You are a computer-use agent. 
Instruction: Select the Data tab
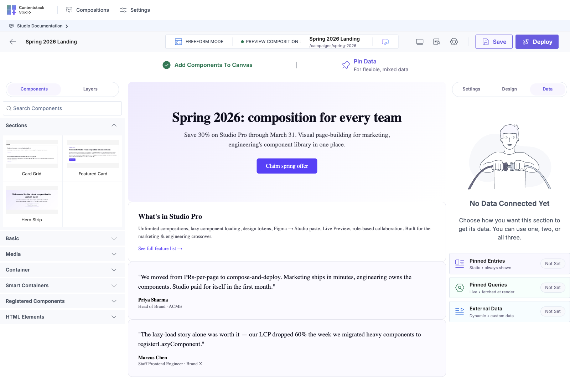point(548,89)
